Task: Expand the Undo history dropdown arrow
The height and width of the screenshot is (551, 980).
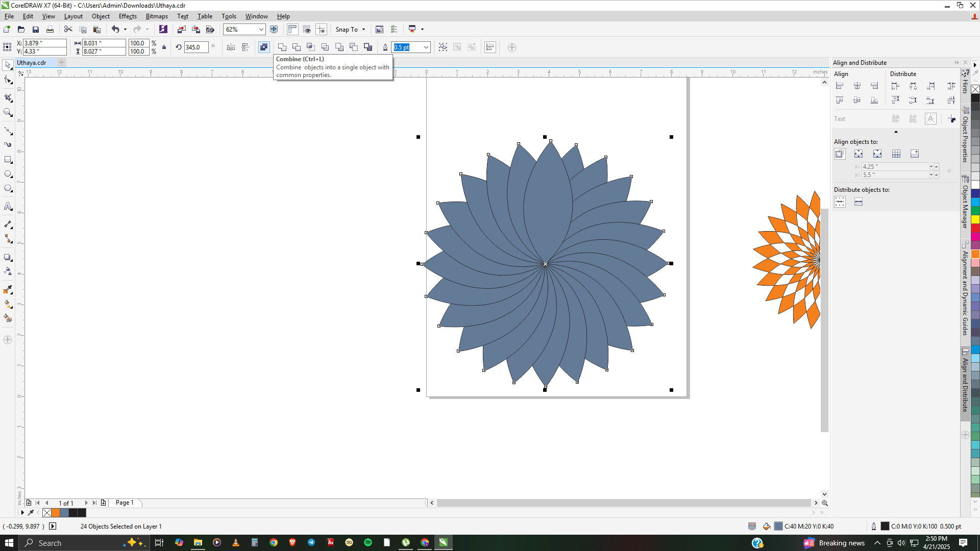Action: 125,30
